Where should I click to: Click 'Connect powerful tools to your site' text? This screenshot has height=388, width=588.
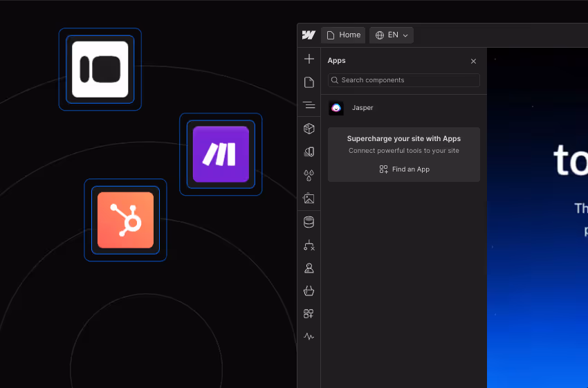(404, 151)
